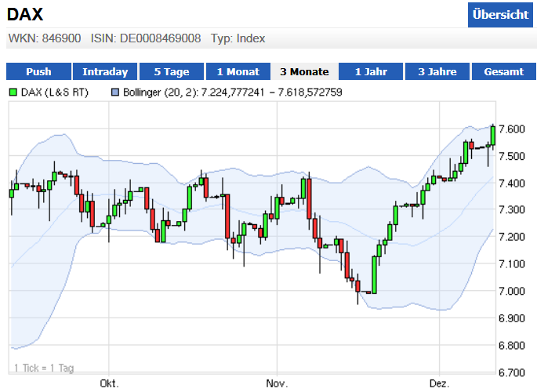Image resolution: width=537 pixels, height=392 pixels.
Task: Click the 7.500 price axis label
Action: [512, 156]
